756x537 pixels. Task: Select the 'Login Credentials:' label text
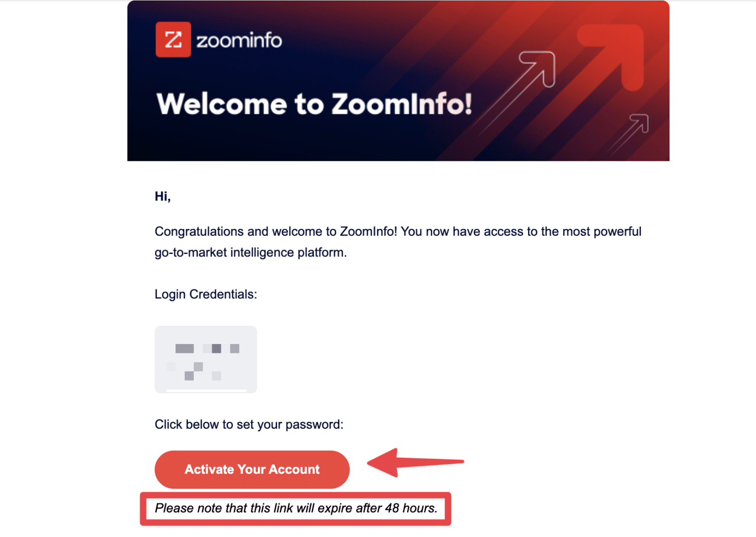point(206,294)
